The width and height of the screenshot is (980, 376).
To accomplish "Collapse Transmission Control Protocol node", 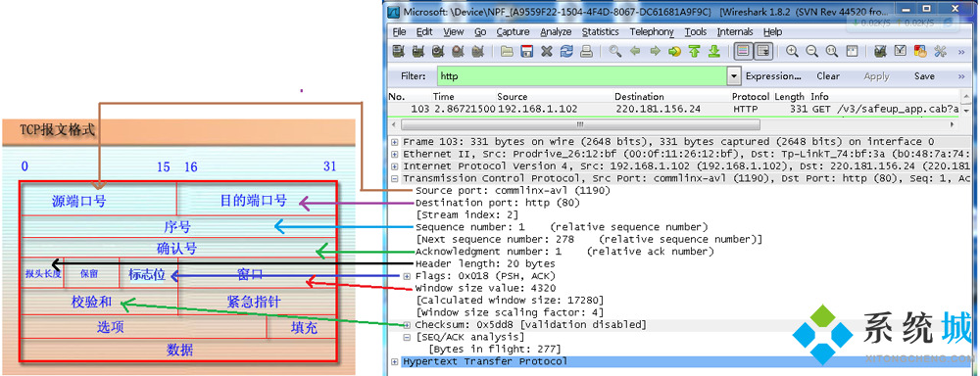I will pos(394,178).
